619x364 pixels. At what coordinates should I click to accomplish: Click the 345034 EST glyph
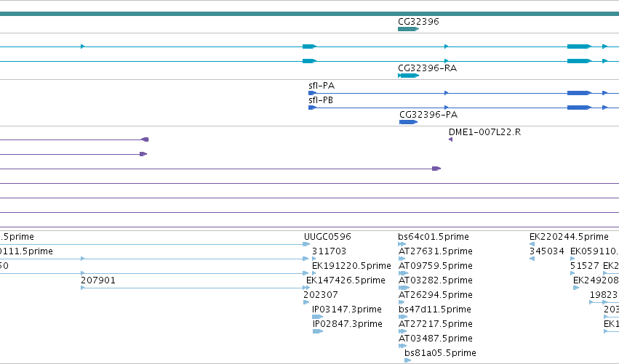tap(532, 259)
